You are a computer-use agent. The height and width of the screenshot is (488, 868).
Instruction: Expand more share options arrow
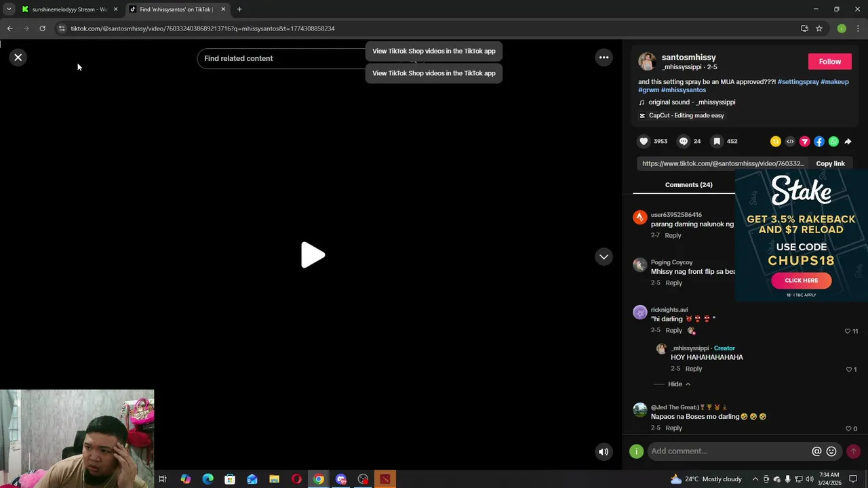tap(848, 142)
